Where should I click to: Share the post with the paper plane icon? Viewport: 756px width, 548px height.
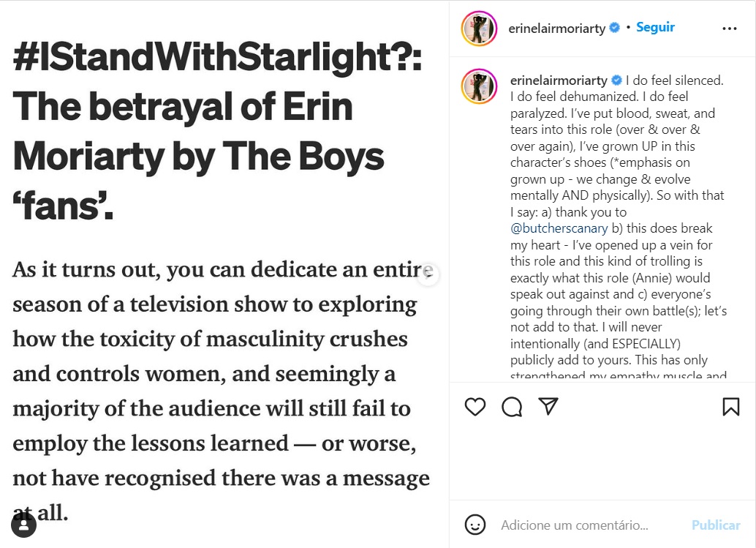coord(548,406)
